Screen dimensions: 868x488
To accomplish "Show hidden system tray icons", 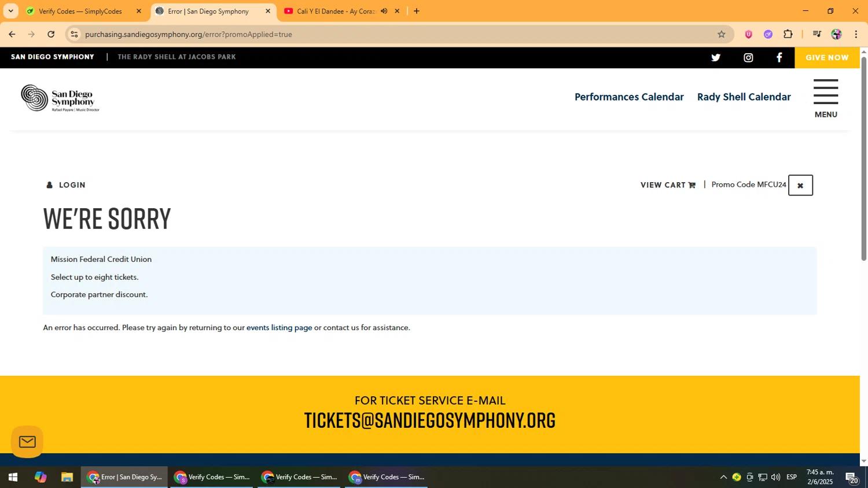I will [723, 477].
